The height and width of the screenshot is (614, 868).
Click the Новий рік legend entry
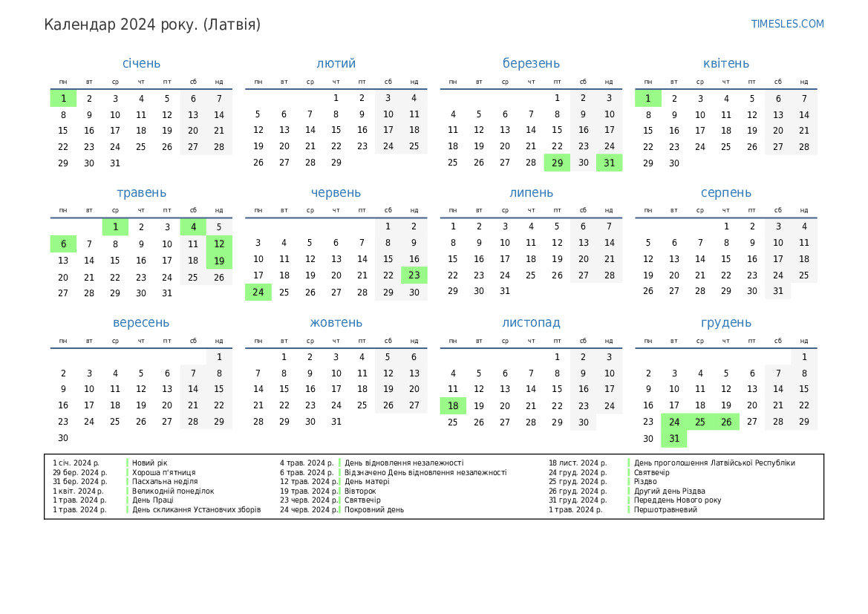pos(150,463)
